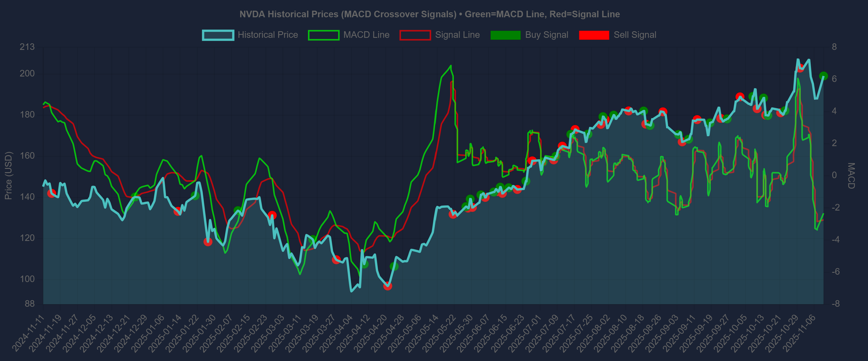Click the -4 tick on the MACD axis
868x361 pixels.
tap(835, 239)
